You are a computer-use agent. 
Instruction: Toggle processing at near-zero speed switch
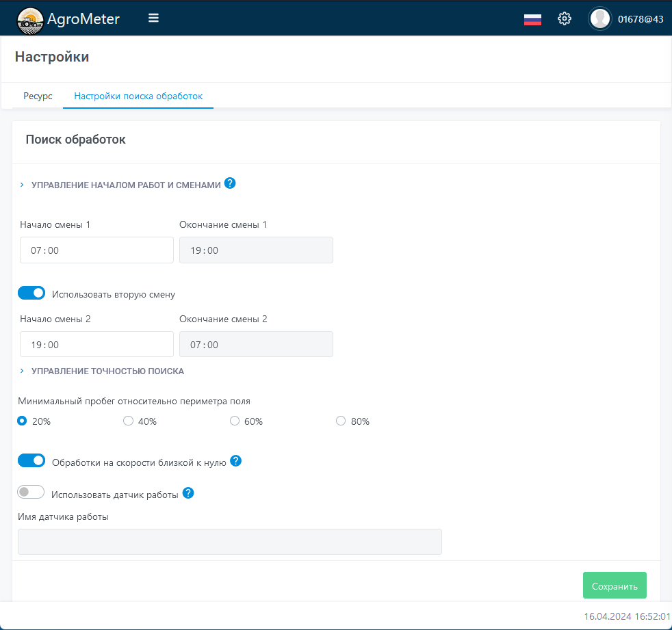point(31,461)
